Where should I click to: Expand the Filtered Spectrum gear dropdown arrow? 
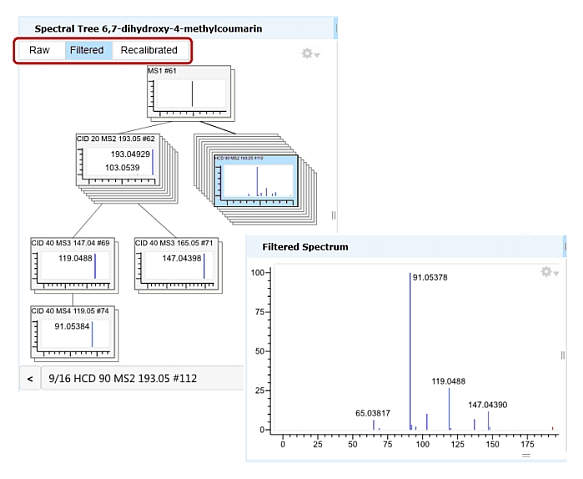click(556, 273)
